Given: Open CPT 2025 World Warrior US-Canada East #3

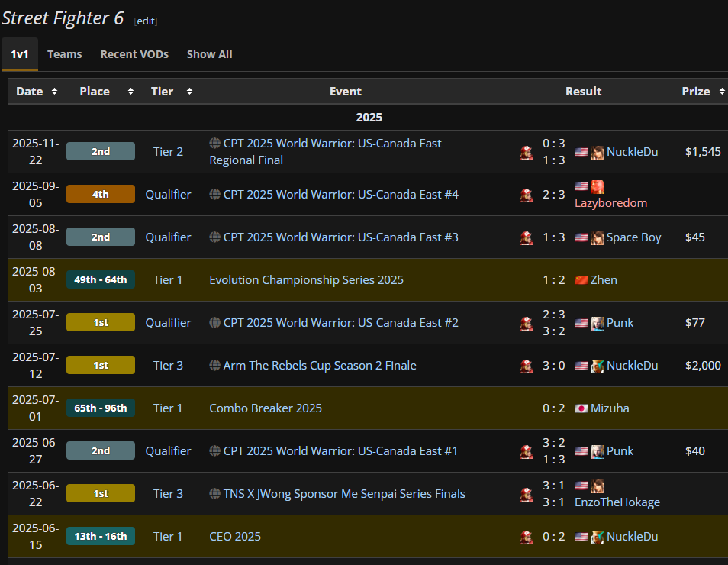Looking at the screenshot, I should (x=341, y=237).
